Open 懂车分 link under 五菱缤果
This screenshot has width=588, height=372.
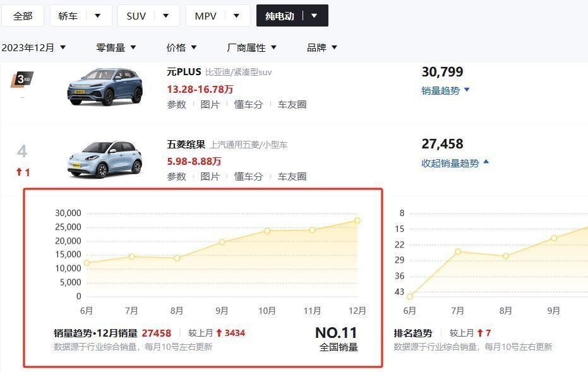click(x=248, y=177)
